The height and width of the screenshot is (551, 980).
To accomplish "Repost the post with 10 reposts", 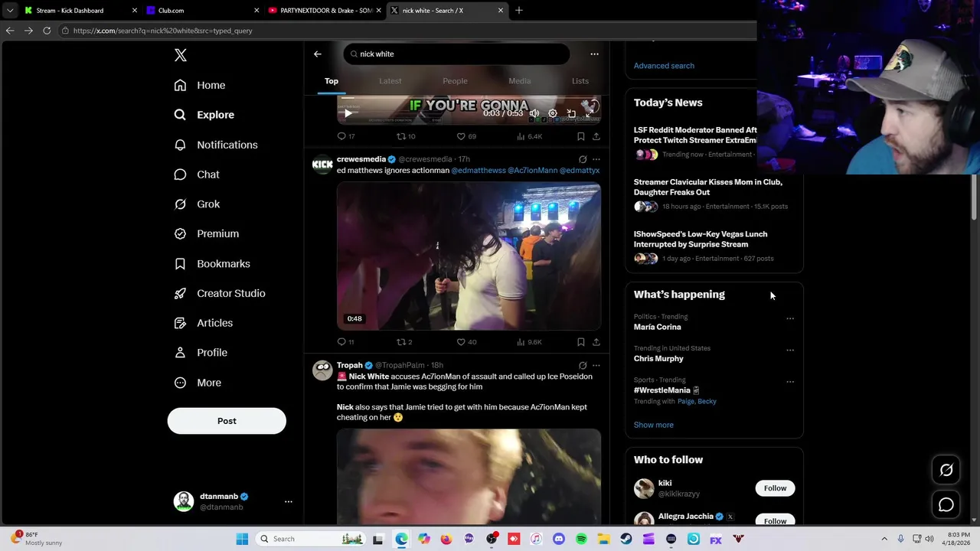I will click(406, 136).
